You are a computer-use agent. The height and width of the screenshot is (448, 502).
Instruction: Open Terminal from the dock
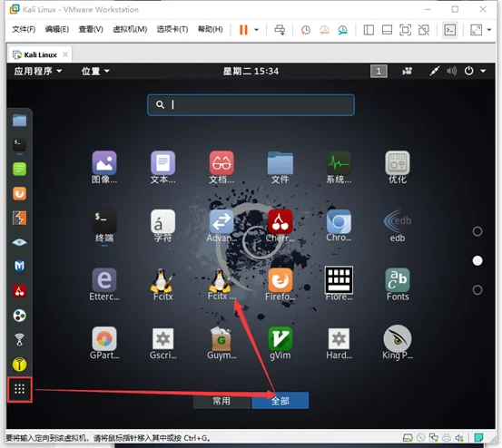(20, 144)
